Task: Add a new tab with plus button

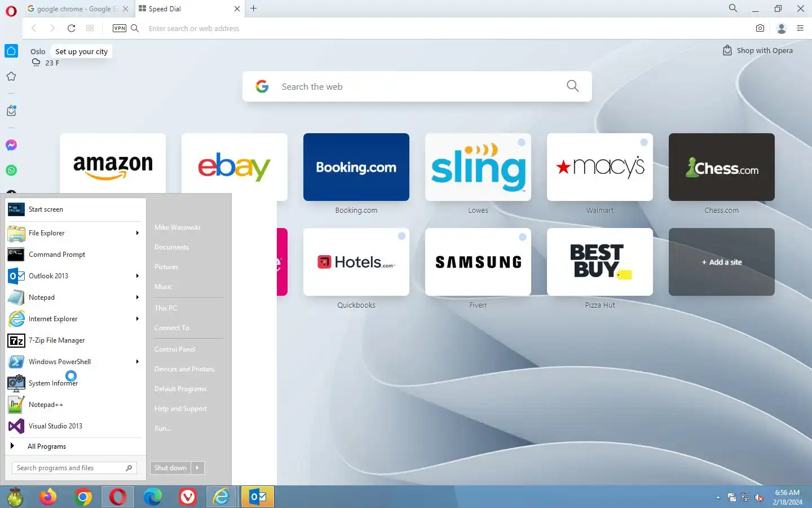Action: click(254, 8)
